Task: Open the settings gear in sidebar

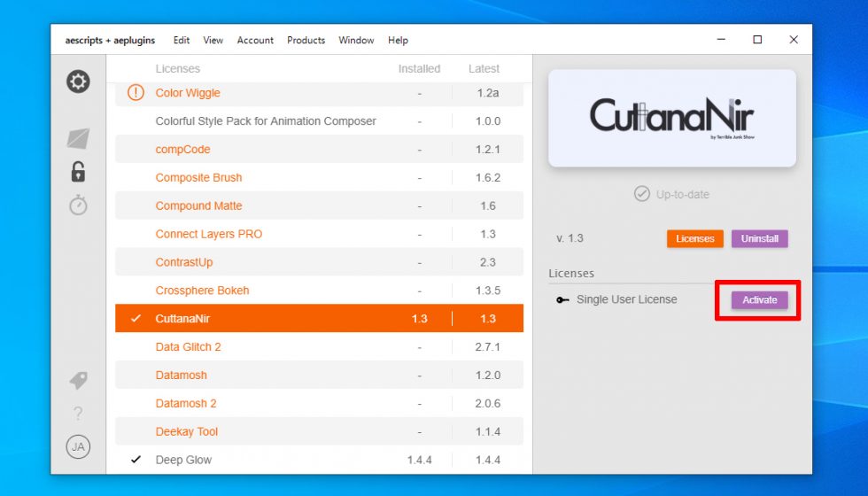Action: pyautogui.click(x=78, y=81)
